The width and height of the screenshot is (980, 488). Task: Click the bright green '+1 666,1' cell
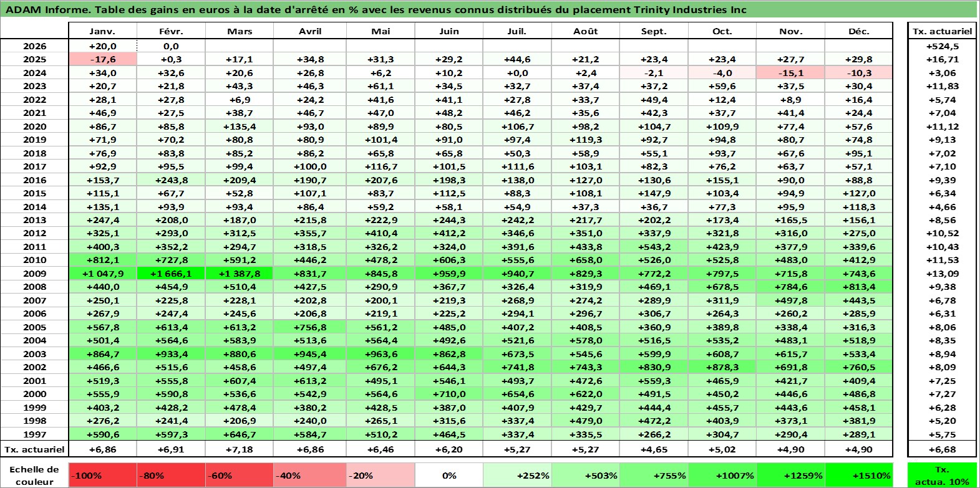[171, 274]
